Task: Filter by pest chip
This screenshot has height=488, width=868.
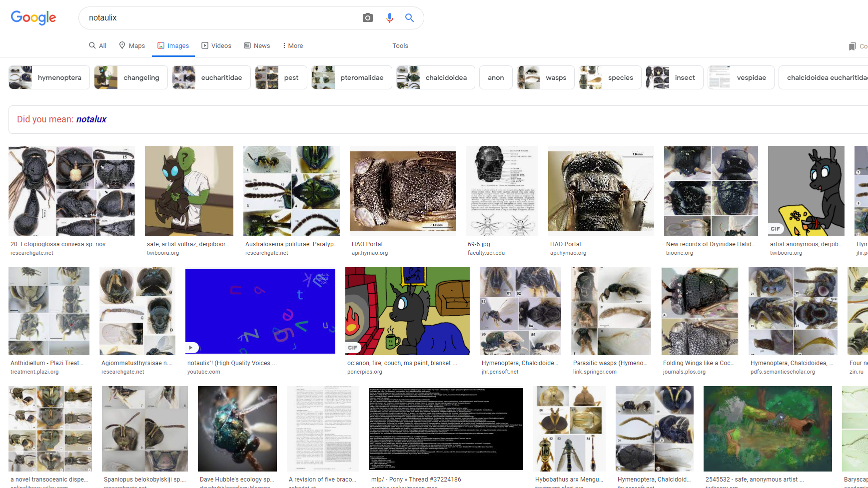Action: tap(281, 77)
